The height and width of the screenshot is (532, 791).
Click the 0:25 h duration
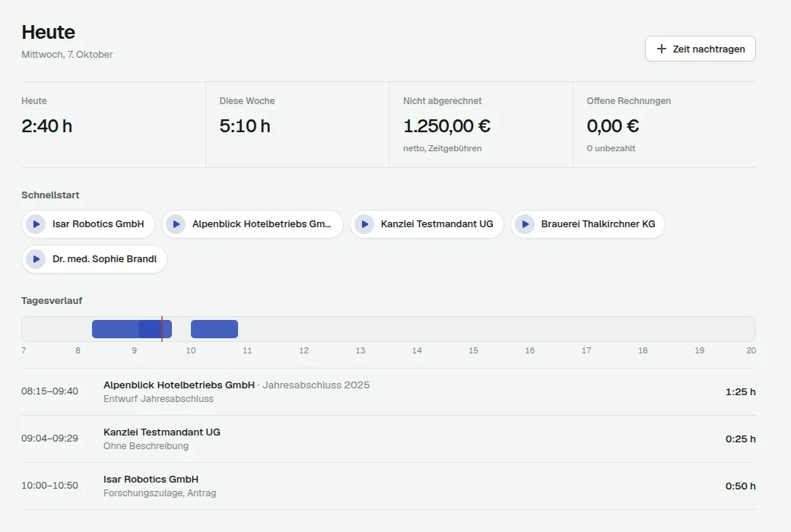coord(741,439)
